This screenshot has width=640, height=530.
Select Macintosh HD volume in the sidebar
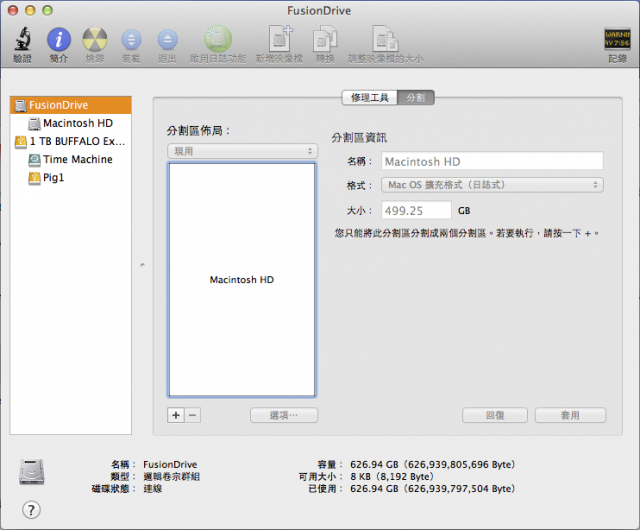click(x=71, y=123)
